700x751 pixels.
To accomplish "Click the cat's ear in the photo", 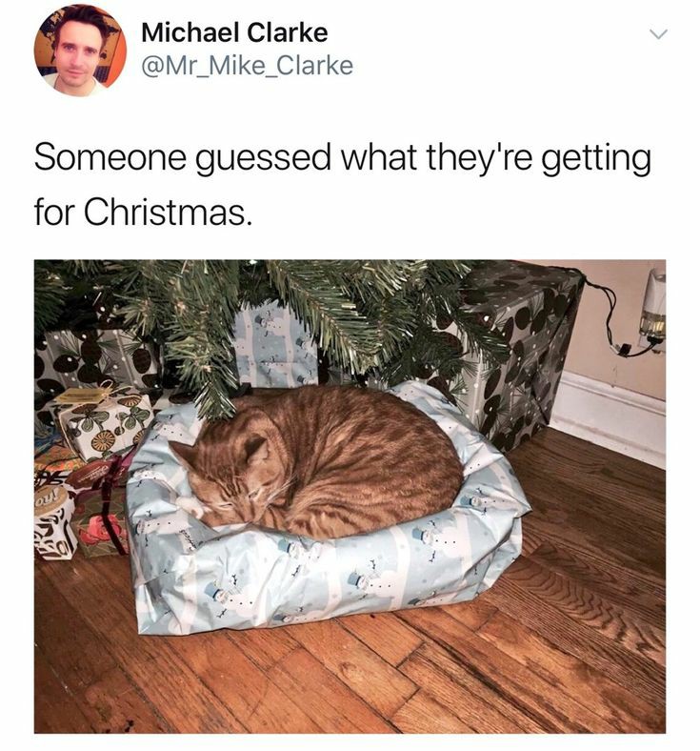I will click(256, 450).
